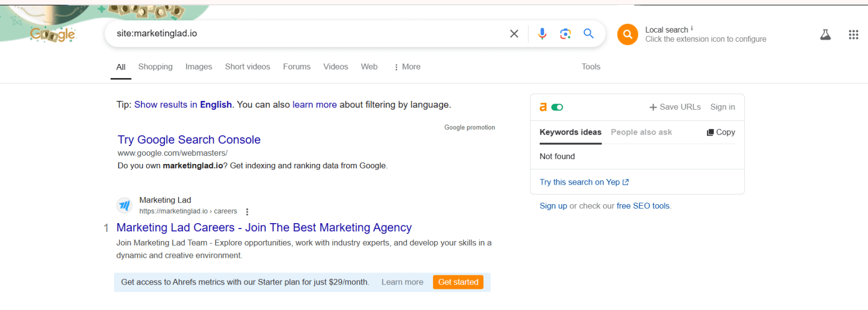This screenshot has height=310, width=868.
Task: Click Show results in English link
Action: point(183,105)
